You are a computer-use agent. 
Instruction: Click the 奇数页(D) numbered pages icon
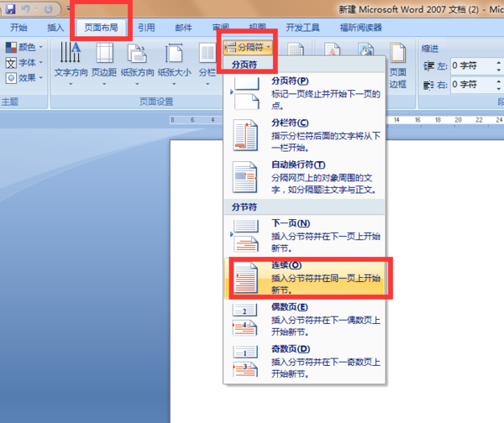[245, 362]
